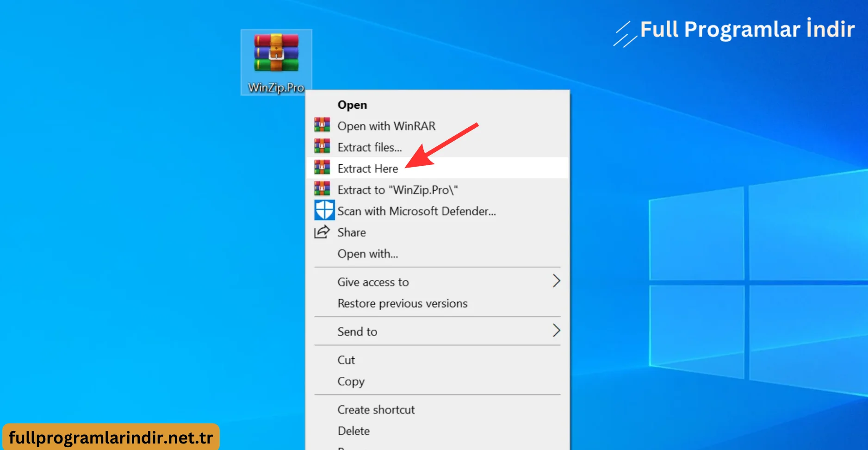This screenshot has height=450, width=868.
Task: Select the Extract Here menu entry
Action: point(437,168)
